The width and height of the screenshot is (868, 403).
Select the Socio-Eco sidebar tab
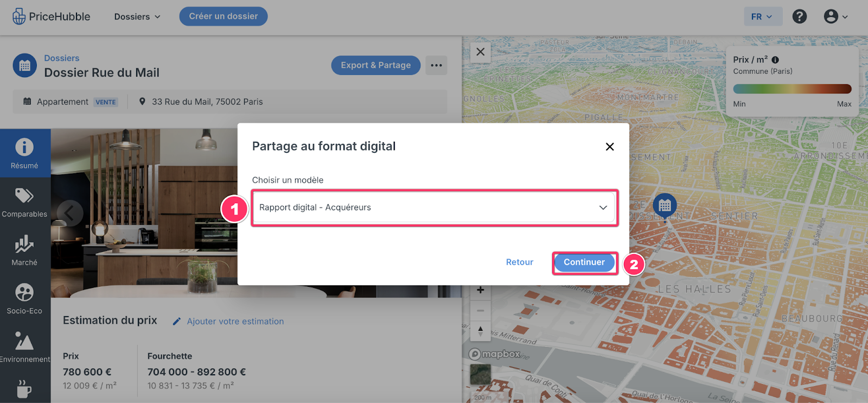25,299
